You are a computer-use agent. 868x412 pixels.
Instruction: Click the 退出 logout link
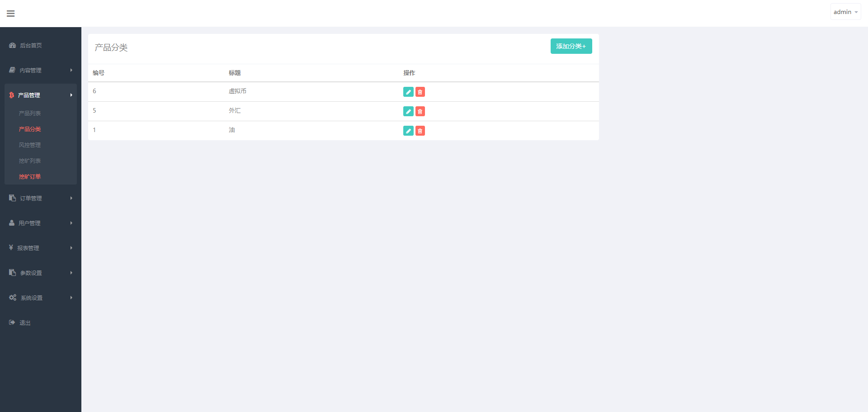25,323
